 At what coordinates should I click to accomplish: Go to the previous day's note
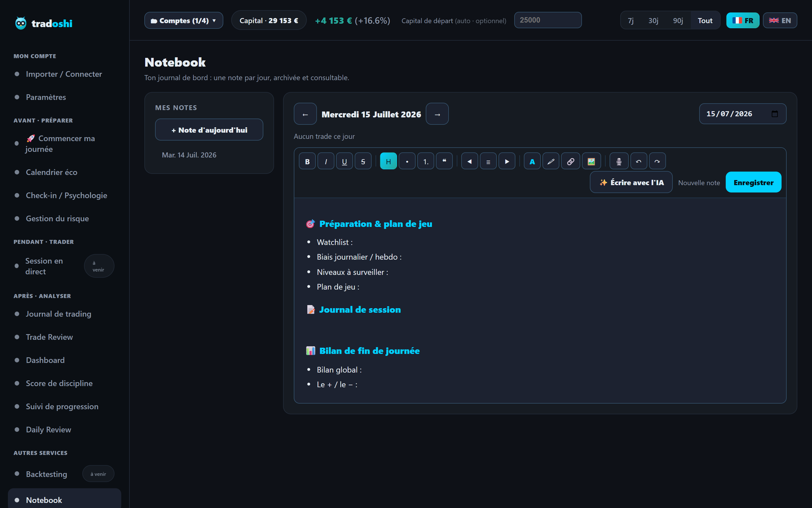tap(305, 114)
